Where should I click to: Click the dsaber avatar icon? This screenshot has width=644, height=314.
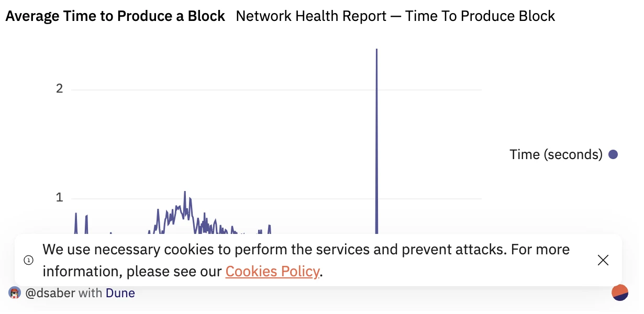(x=15, y=293)
